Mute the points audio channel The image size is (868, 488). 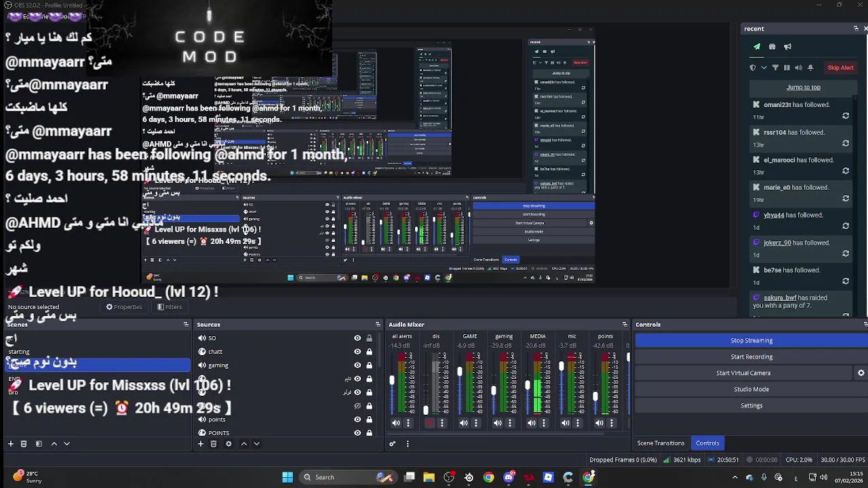tap(599, 423)
